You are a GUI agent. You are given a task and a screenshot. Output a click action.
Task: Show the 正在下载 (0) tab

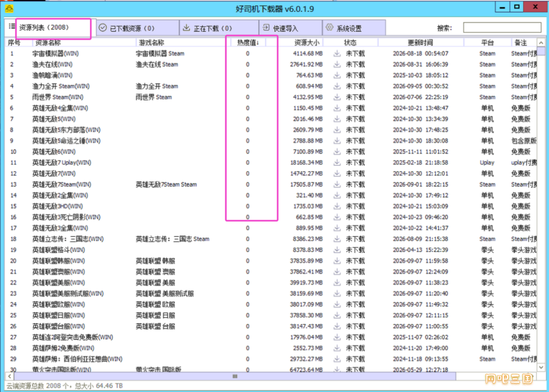tap(219, 28)
